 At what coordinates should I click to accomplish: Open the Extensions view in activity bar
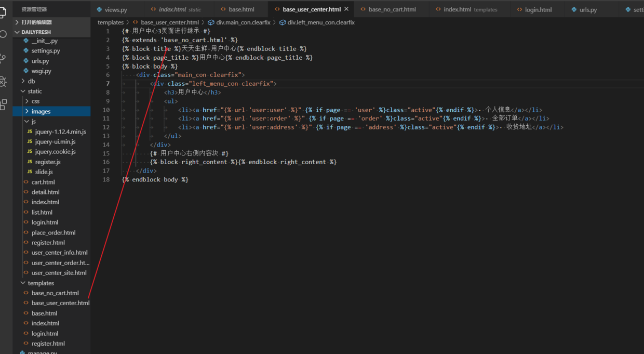(4, 104)
